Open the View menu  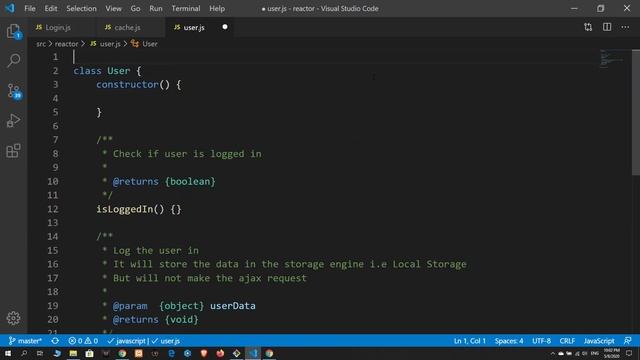click(x=113, y=8)
